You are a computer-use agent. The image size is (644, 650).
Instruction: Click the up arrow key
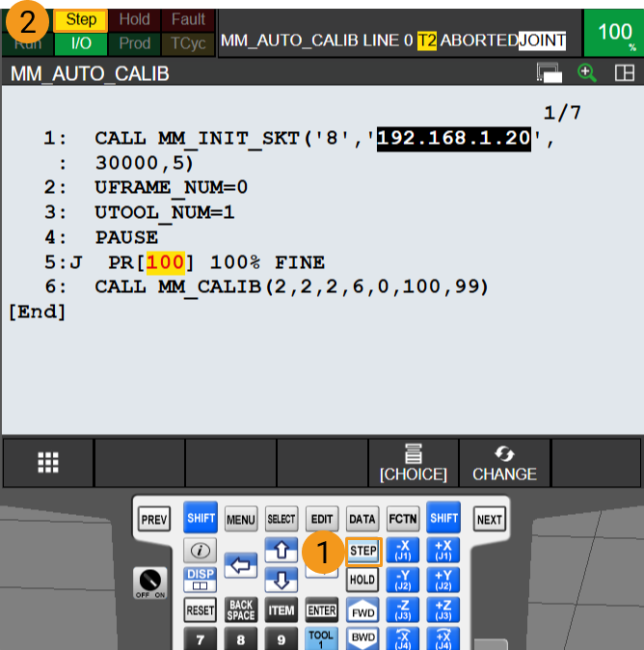coord(282,550)
